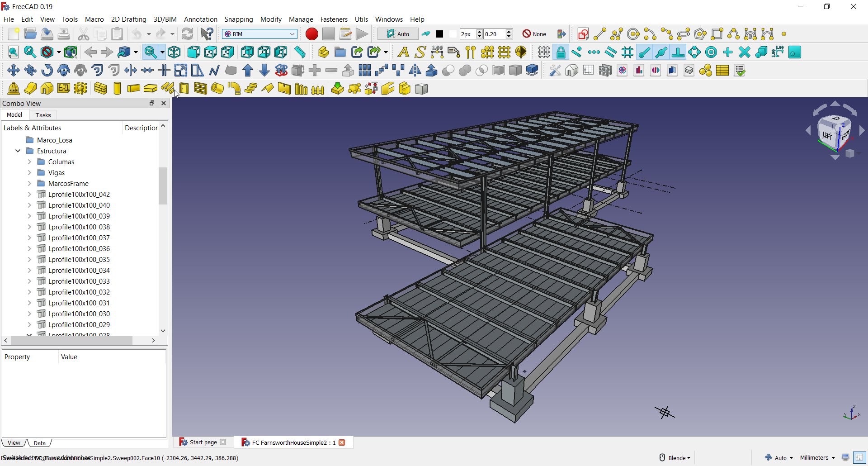868x466 pixels.
Task: Open the 3D/BIM menu
Action: 165,19
